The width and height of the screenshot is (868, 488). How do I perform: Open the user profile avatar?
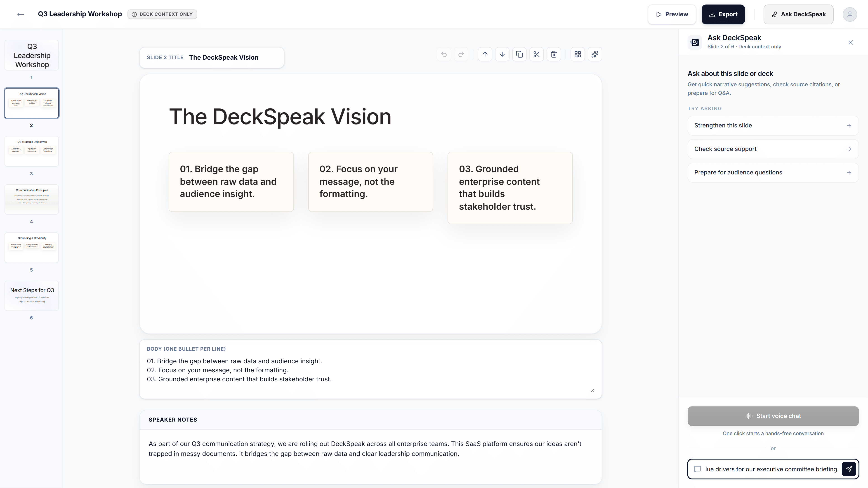pos(849,14)
